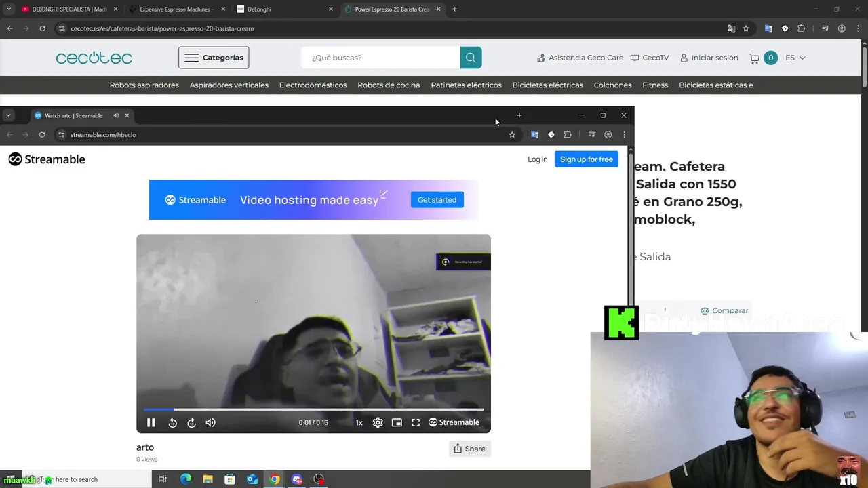The height and width of the screenshot is (488, 868).
Task: Open Aspiradores verticales category
Action: [x=229, y=85]
